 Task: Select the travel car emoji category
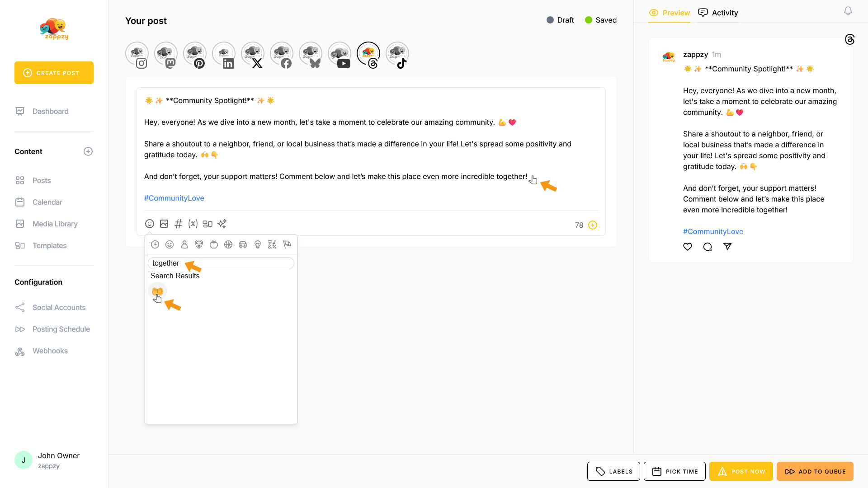[x=243, y=244]
